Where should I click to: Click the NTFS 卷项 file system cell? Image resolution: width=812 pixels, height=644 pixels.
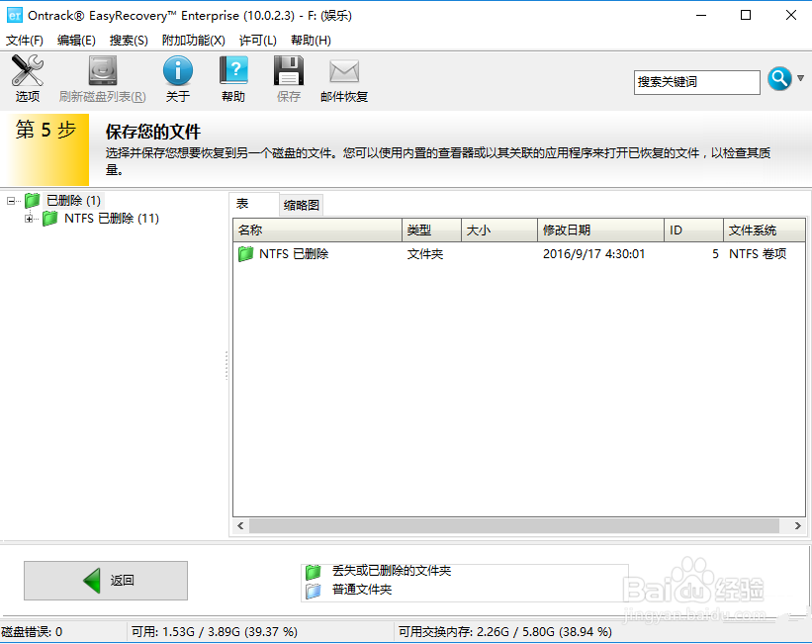[758, 254]
